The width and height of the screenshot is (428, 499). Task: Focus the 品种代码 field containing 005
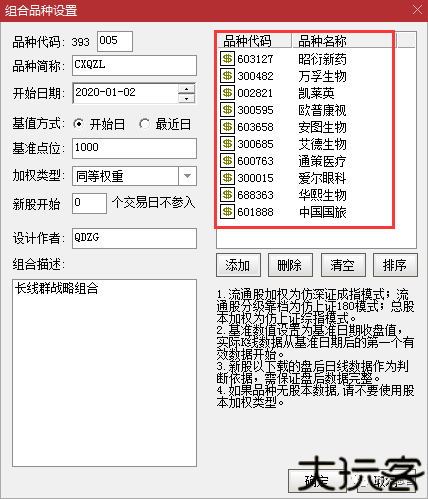(115, 41)
